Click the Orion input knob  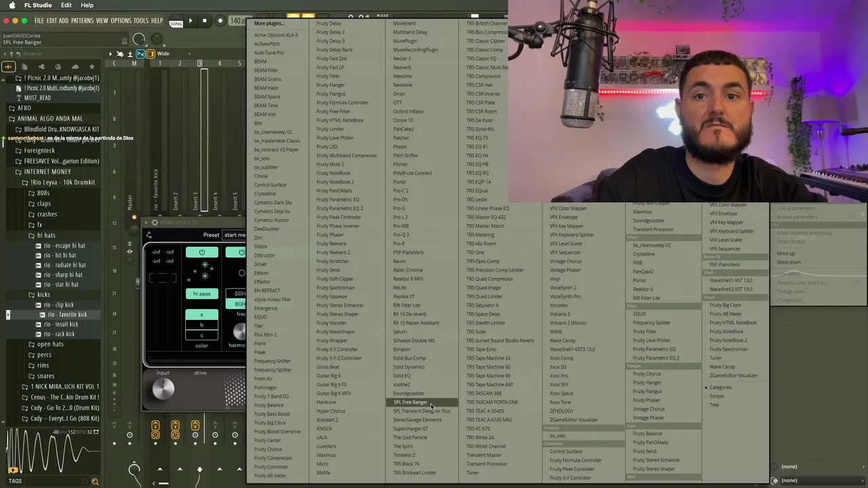click(x=163, y=389)
